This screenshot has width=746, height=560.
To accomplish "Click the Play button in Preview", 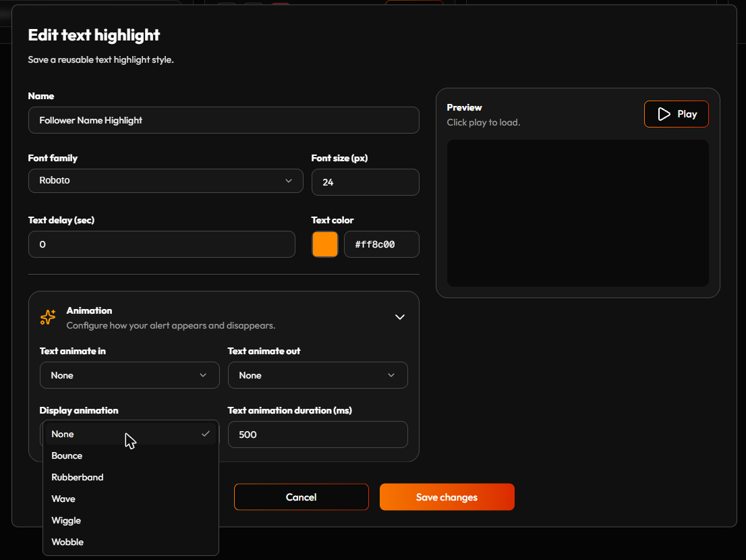I will (x=676, y=114).
